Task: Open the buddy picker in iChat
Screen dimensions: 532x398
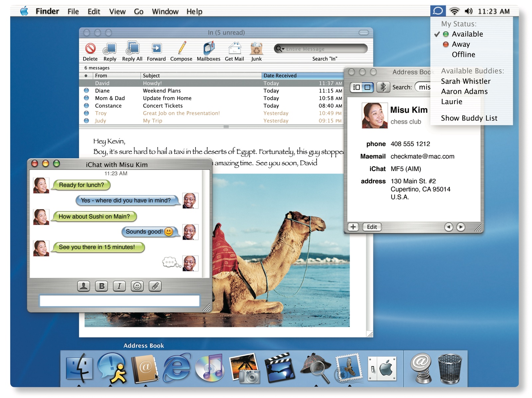Action: [x=83, y=286]
